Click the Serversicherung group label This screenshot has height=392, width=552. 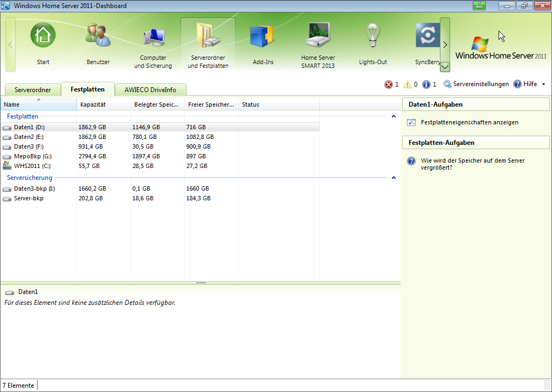coord(30,178)
